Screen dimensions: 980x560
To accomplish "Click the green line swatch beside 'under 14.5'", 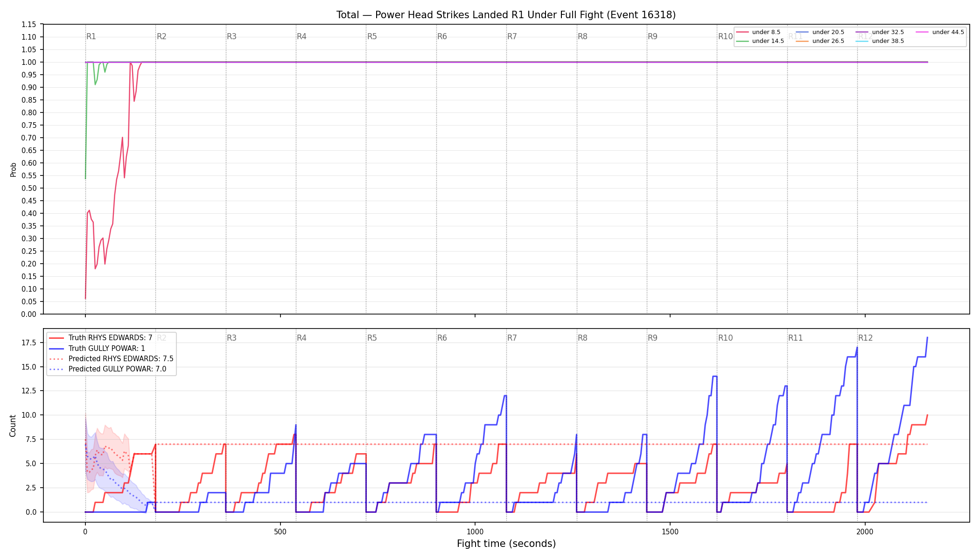I will [742, 41].
